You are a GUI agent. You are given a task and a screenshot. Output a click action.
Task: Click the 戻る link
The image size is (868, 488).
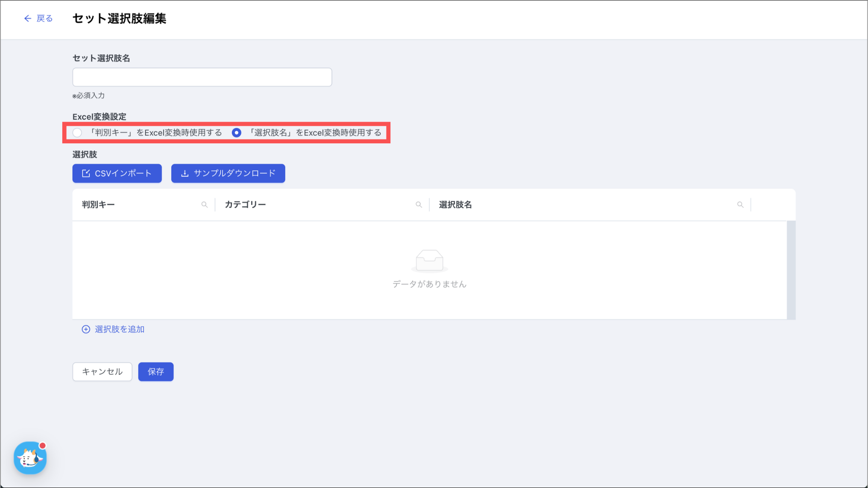coord(45,18)
